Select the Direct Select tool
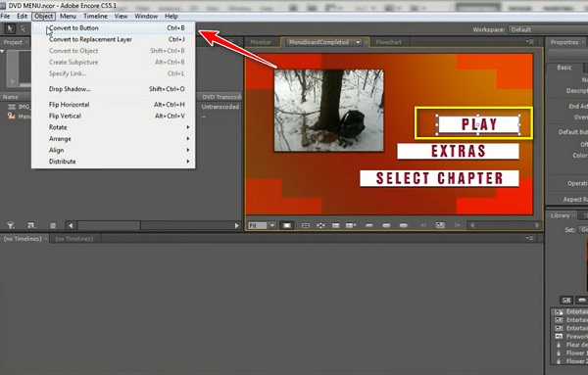This screenshot has width=588, height=375. point(23,28)
